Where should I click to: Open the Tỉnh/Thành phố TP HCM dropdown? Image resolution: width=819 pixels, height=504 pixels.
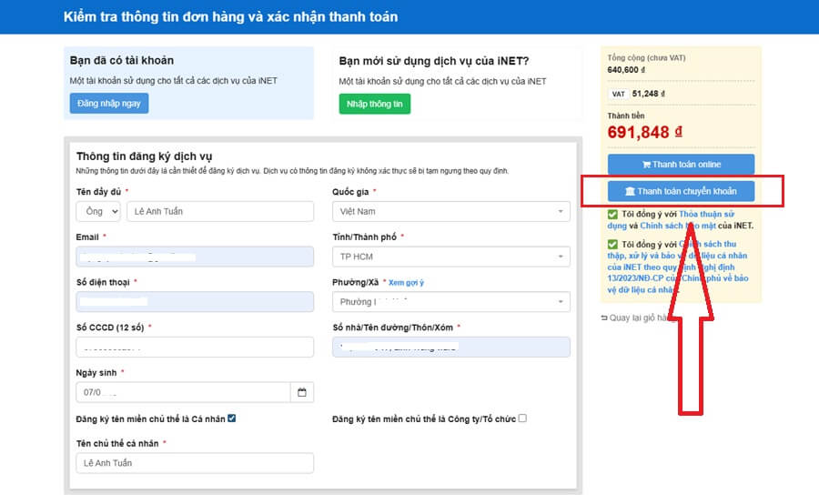point(451,257)
